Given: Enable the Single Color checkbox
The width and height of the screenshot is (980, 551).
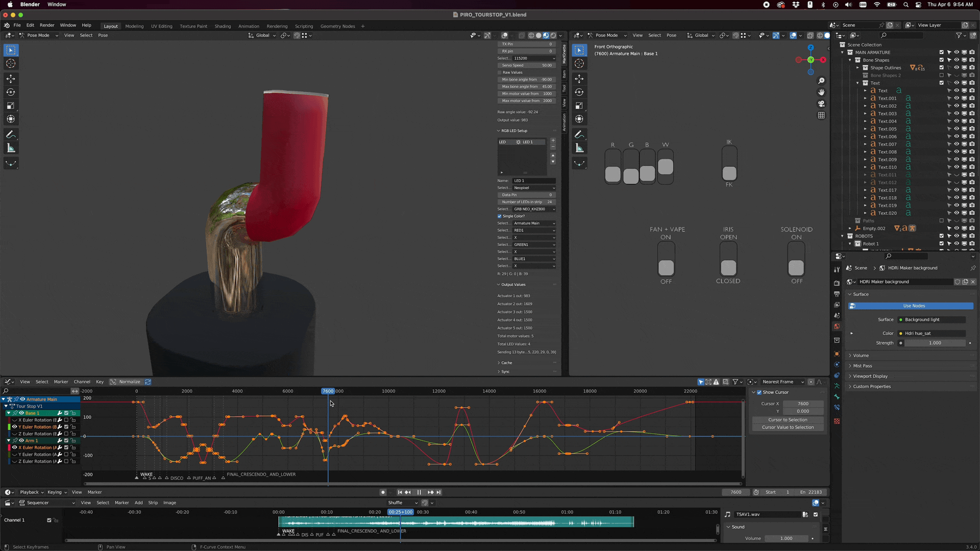Looking at the screenshot, I should point(500,216).
